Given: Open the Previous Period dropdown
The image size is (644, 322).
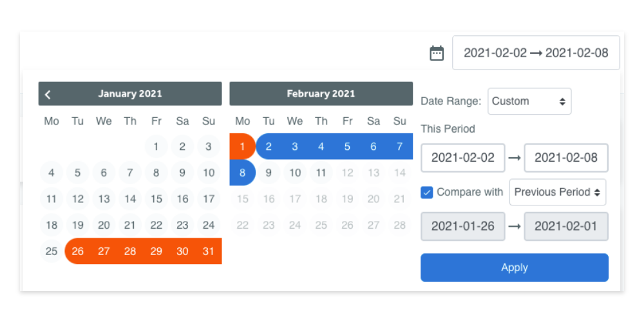Looking at the screenshot, I should coord(557,192).
